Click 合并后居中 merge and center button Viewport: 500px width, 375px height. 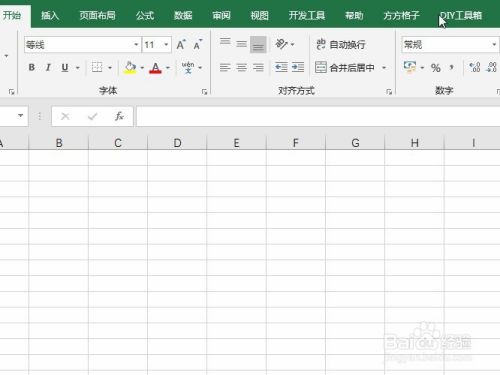[345, 68]
